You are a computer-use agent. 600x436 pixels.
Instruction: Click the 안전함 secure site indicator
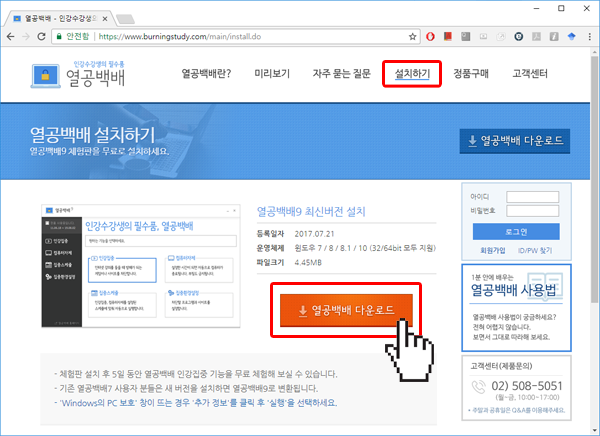coord(73,36)
